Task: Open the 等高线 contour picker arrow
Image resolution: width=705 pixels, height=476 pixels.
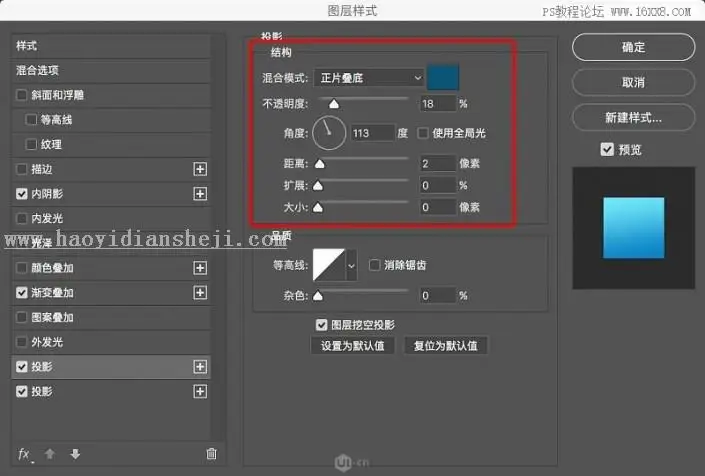Action: point(351,266)
